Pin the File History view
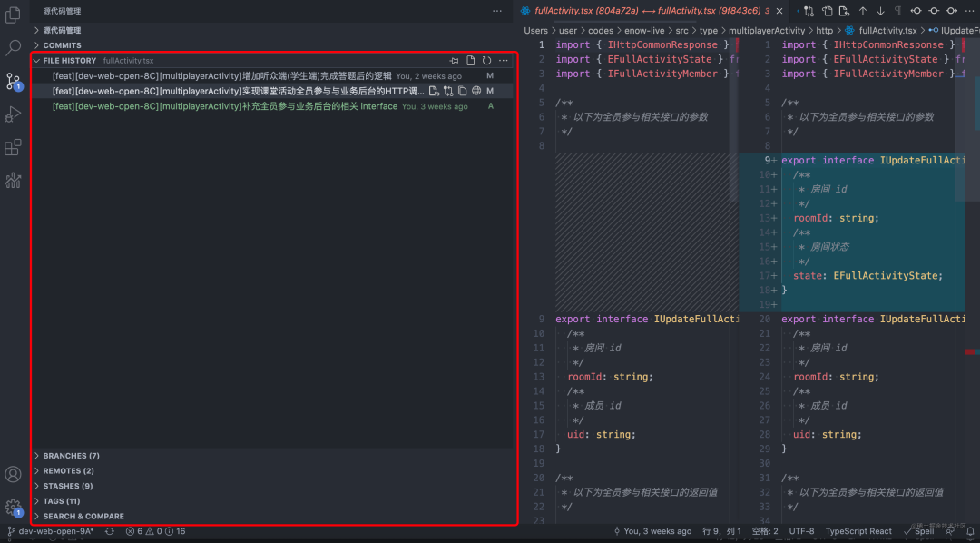The height and width of the screenshot is (543, 980). coord(455,61)
